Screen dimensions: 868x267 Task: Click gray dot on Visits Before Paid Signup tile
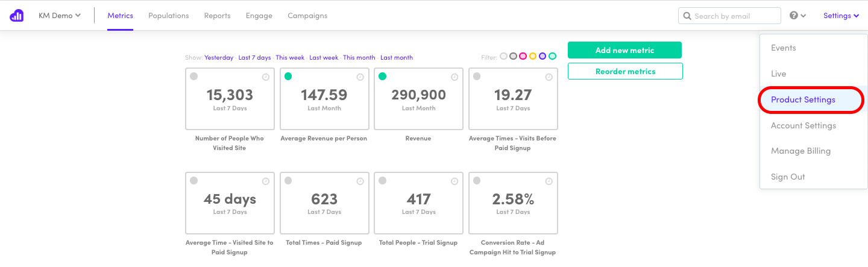(x=477, y=77)
